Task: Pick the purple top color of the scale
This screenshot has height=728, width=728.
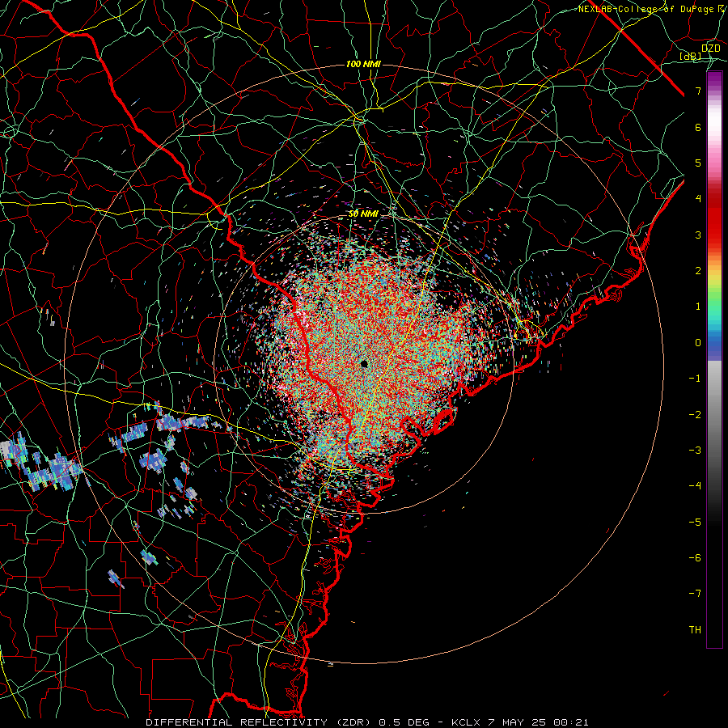Action: click(x=714, y=76)
